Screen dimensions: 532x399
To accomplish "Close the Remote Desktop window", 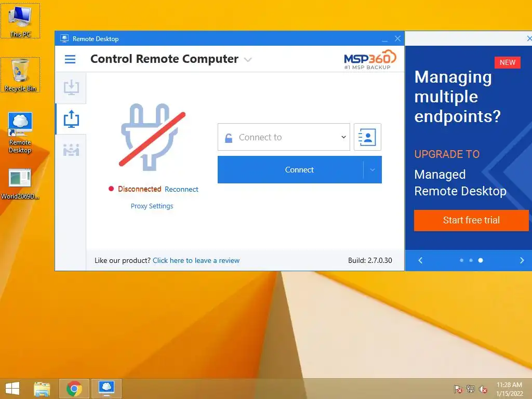I will tap(397, 38).
